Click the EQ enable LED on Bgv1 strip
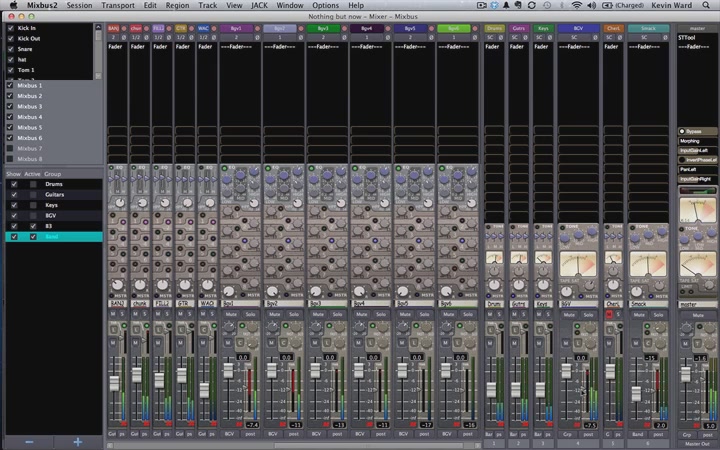 (224, 169)
